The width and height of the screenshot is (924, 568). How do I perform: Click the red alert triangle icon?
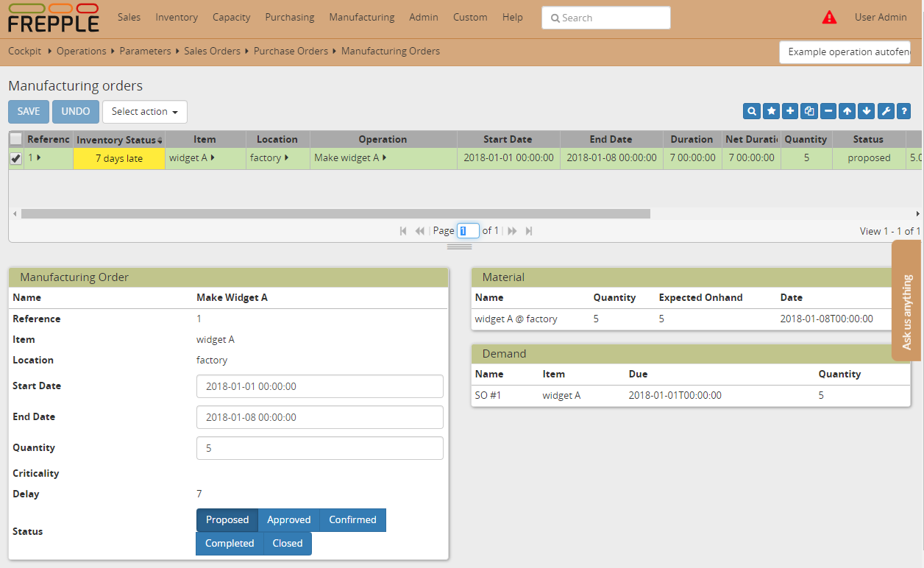click(x=830, y=16)
